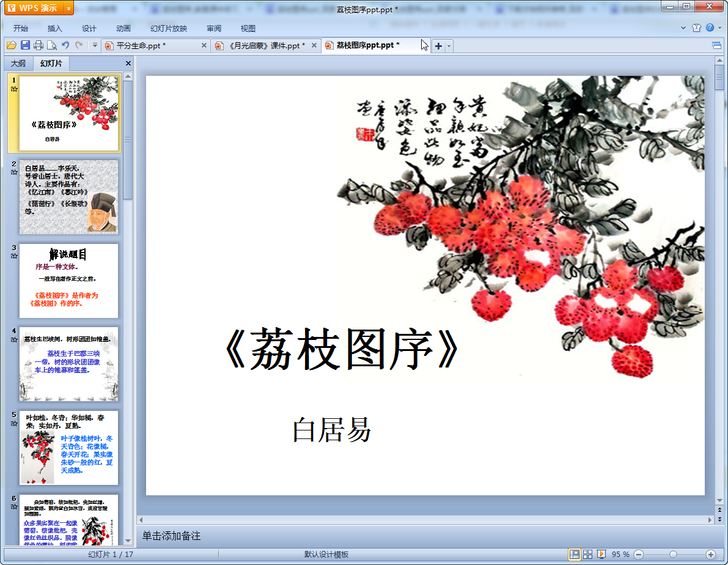This screenshot has width=728, height=565.
Task: Click the thumbnail pane scroll down arrow
Action: [x=128, y=541]
